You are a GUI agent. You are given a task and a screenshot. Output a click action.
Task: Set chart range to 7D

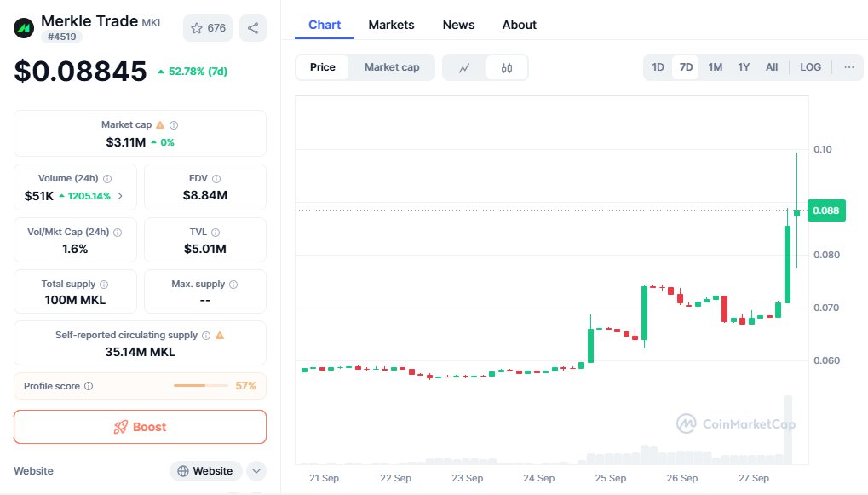coord(686,67)
